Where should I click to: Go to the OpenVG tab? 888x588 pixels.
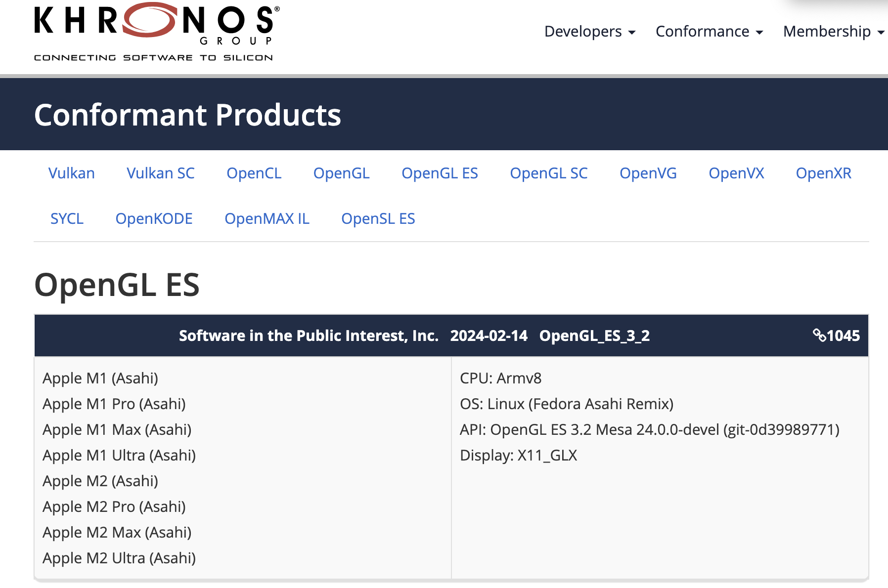point(648,173)
